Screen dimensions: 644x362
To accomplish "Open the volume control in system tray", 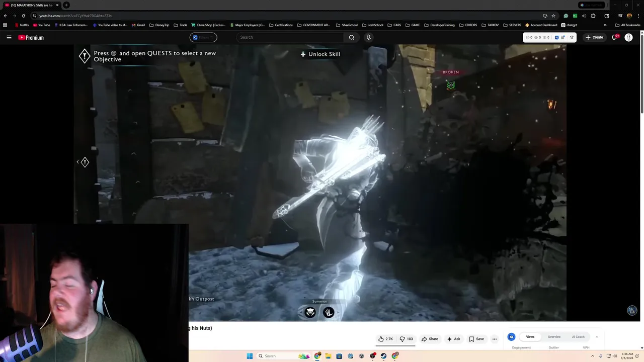I will tap(614, 356).
